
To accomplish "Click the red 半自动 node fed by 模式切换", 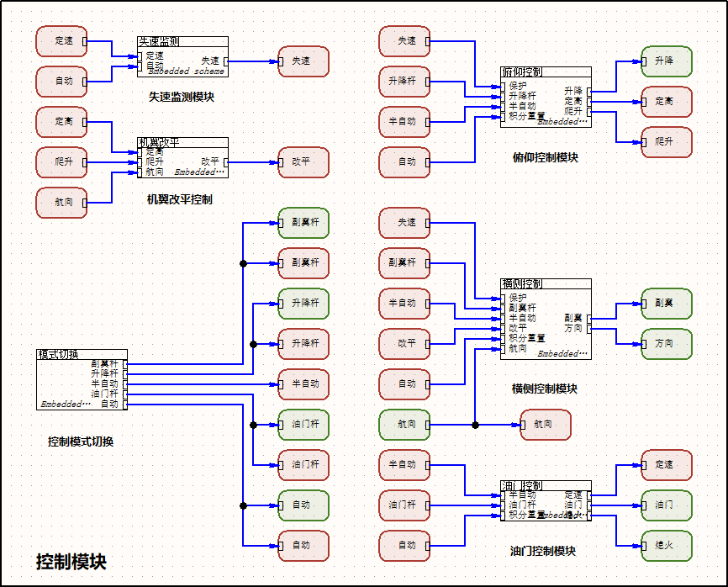I will 303,384.
